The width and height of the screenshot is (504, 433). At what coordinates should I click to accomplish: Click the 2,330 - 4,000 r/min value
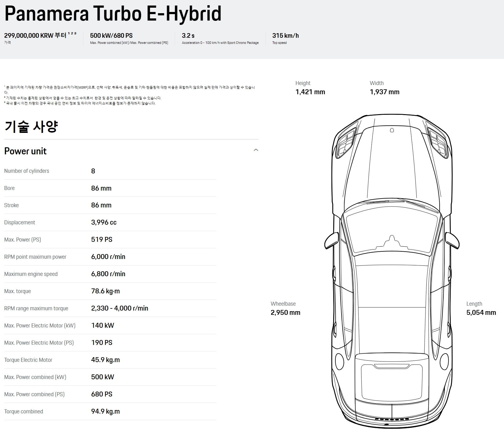point(120,308)
